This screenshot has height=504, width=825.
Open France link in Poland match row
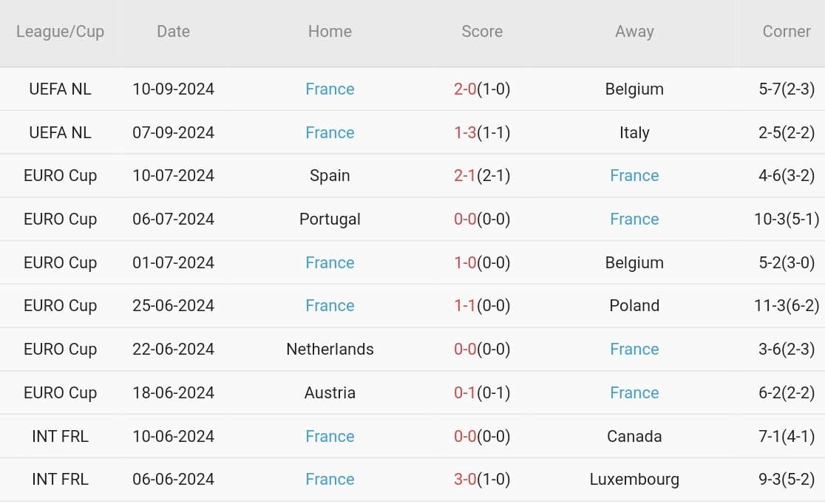point(330,306)
